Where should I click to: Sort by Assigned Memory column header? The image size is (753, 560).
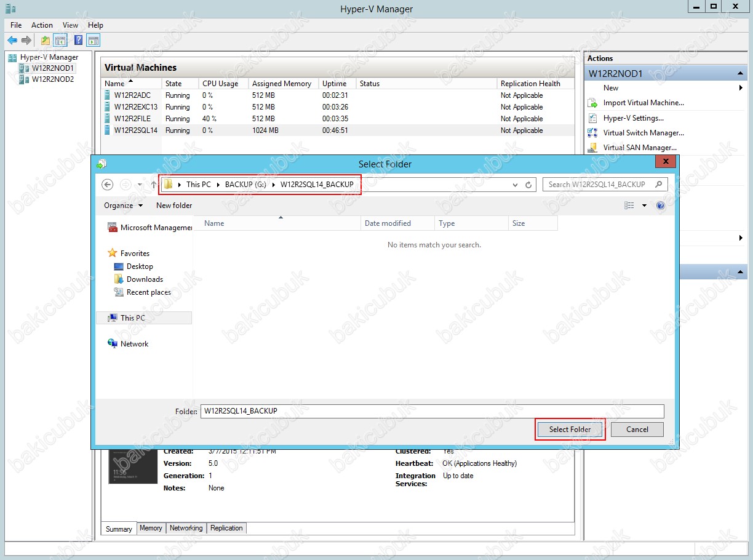pos(283,84)
